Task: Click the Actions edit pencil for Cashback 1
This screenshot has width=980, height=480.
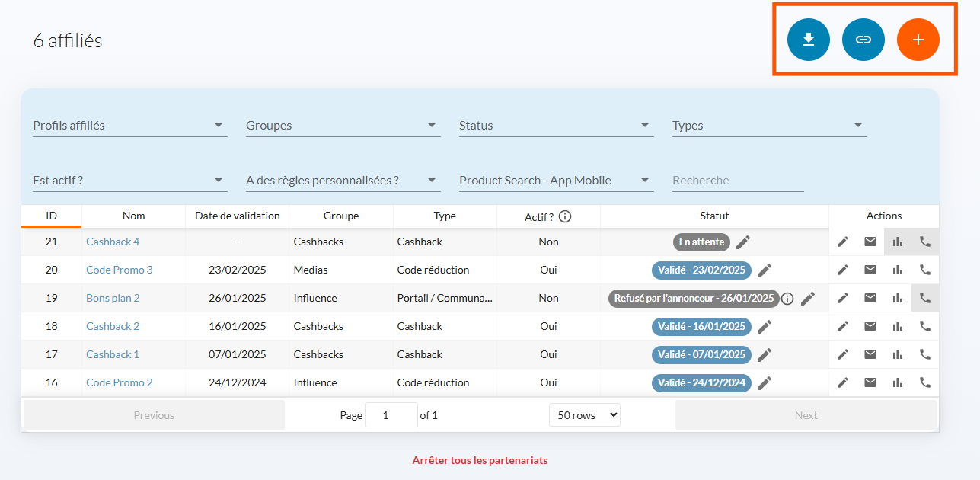Action: [843, 354]
